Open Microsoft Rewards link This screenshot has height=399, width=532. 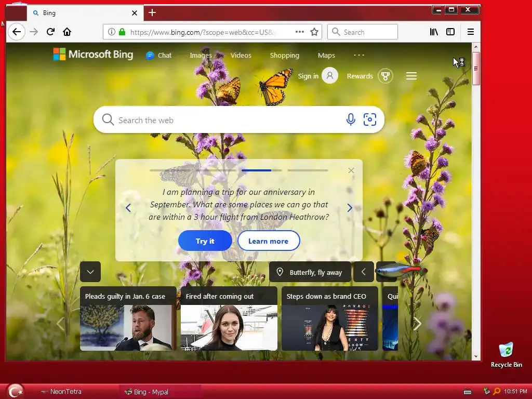[360, 76]
